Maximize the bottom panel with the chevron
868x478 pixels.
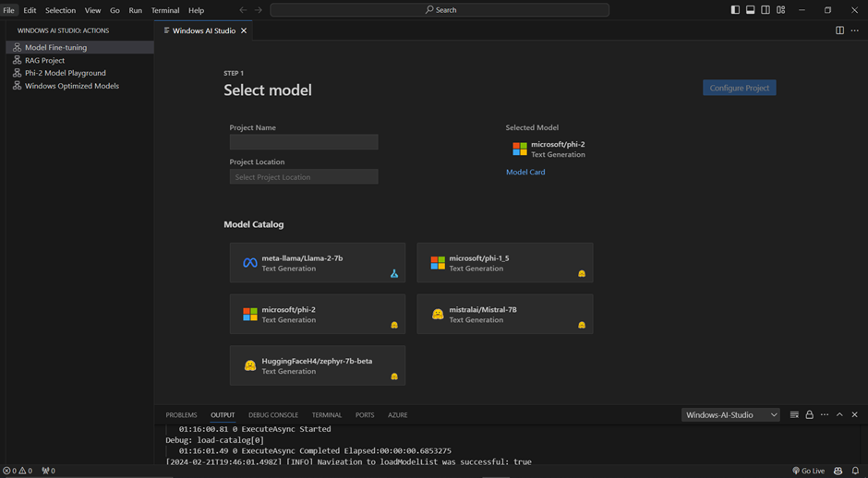tap(839, 415)
